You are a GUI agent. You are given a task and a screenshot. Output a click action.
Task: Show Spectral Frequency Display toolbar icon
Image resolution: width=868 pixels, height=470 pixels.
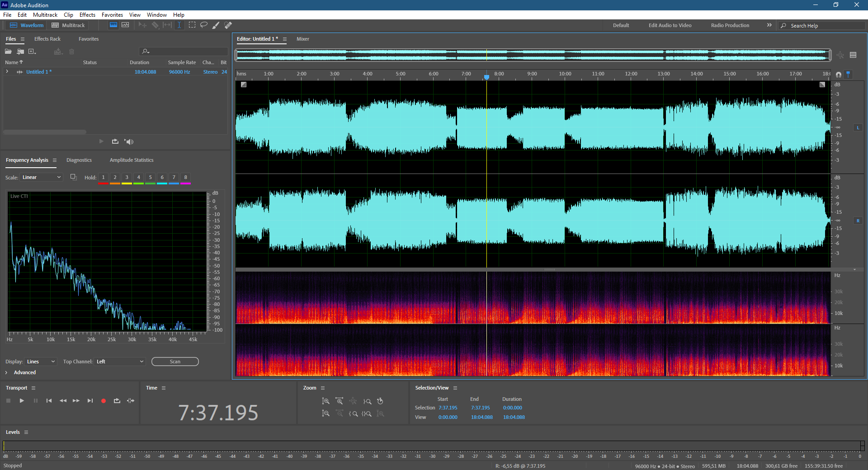tap(113, 25)
